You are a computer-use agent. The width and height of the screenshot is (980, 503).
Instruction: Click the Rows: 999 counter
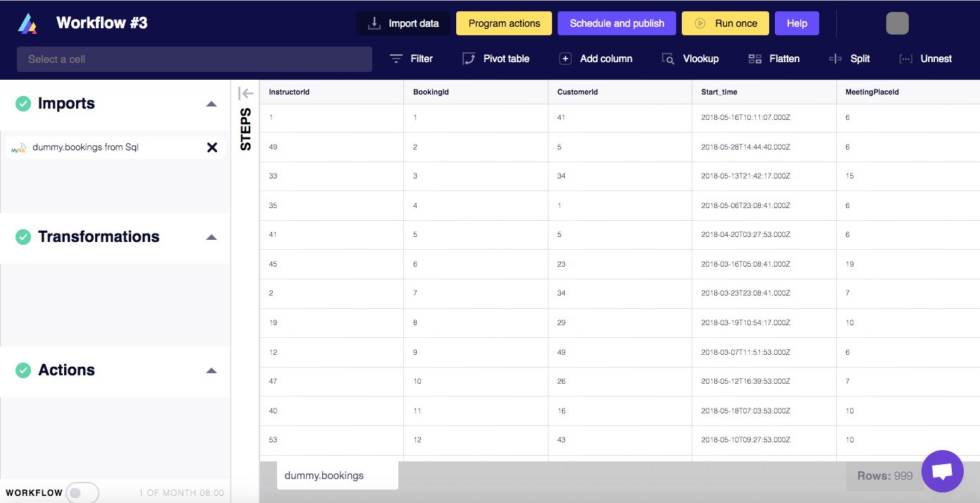coord(885,475)
